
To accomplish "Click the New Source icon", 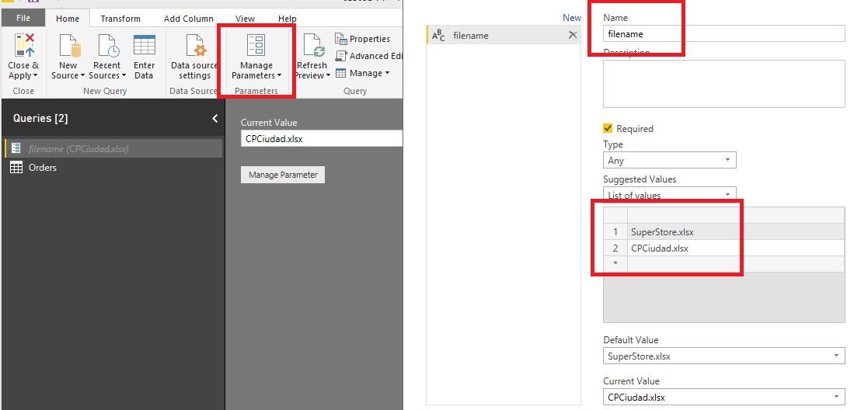I will (x=69, y=45).
